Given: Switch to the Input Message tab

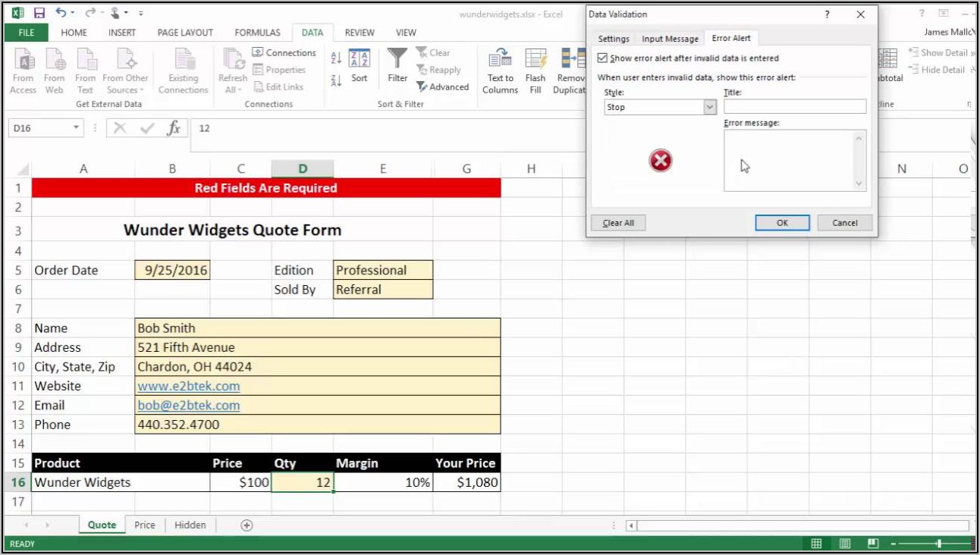Looking at the screenshot, I should (x=670, y=39).
